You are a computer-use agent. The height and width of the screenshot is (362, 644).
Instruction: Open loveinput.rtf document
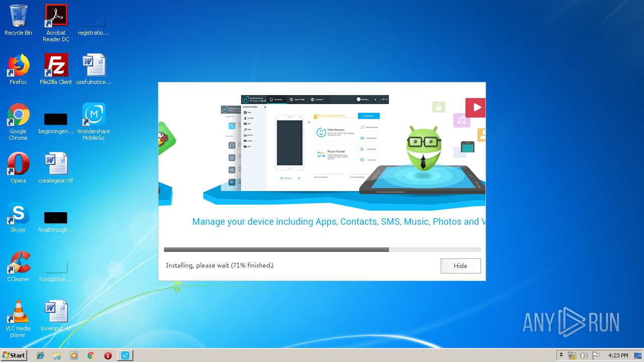[x=56, y=316]
